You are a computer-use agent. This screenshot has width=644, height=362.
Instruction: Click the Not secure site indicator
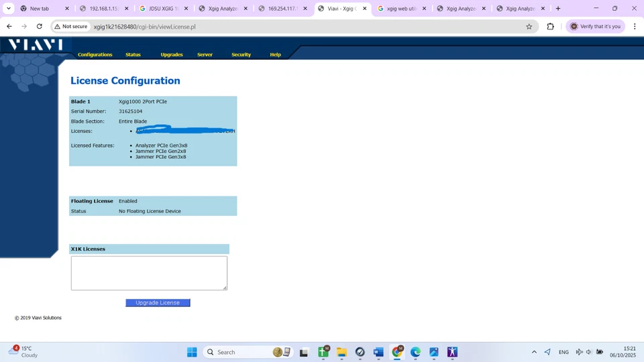point(71,26)
